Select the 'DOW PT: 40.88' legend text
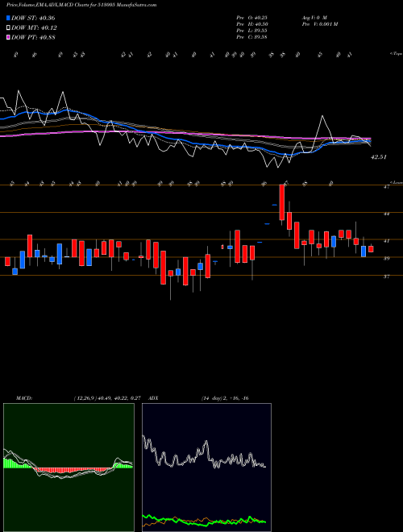The width and height of the screenshot is (403, 532). [x=33, y=37]
